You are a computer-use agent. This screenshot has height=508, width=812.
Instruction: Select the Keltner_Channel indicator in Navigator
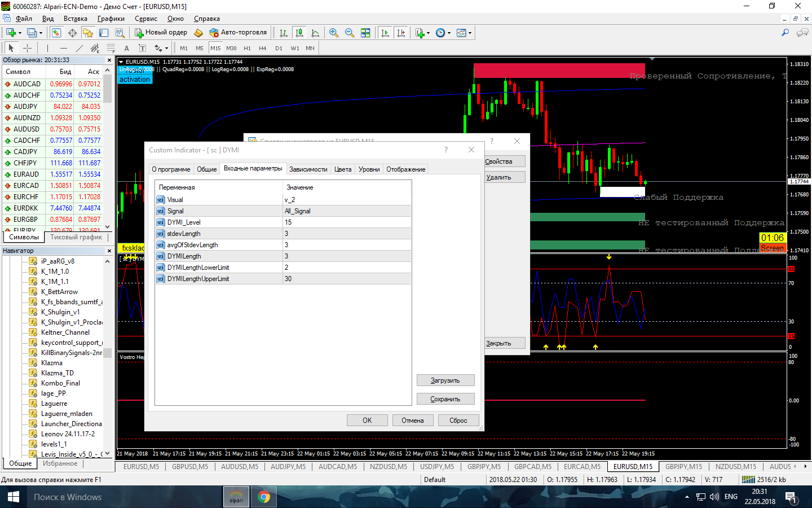65,332
